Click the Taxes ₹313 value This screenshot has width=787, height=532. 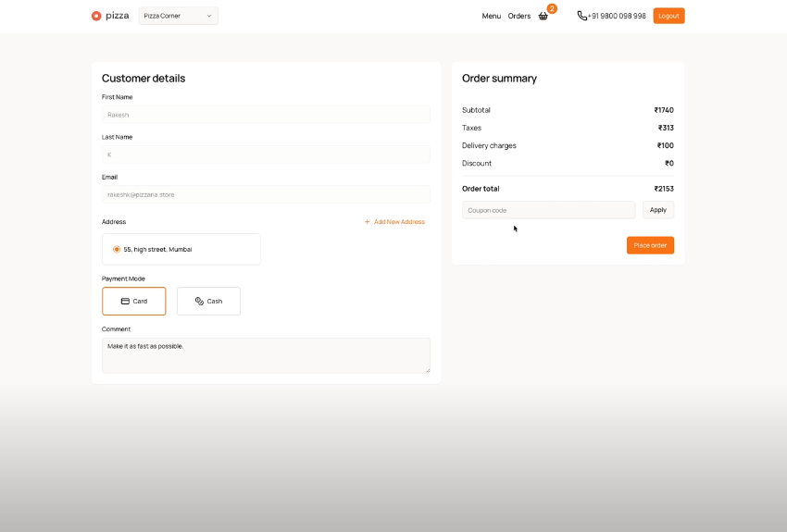pos(666,128)
